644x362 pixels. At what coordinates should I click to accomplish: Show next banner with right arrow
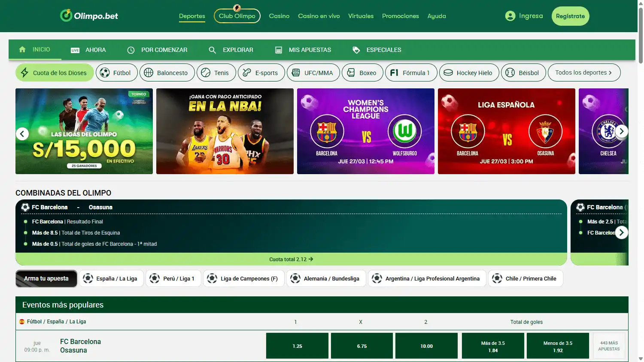pyautogui.click(x=621, y=131)
